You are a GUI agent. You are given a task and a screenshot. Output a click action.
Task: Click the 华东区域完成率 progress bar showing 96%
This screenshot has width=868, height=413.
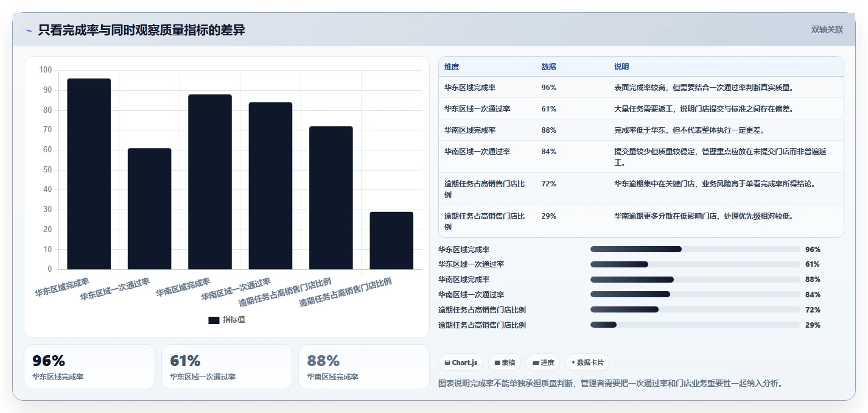click(x=695, y=249)
